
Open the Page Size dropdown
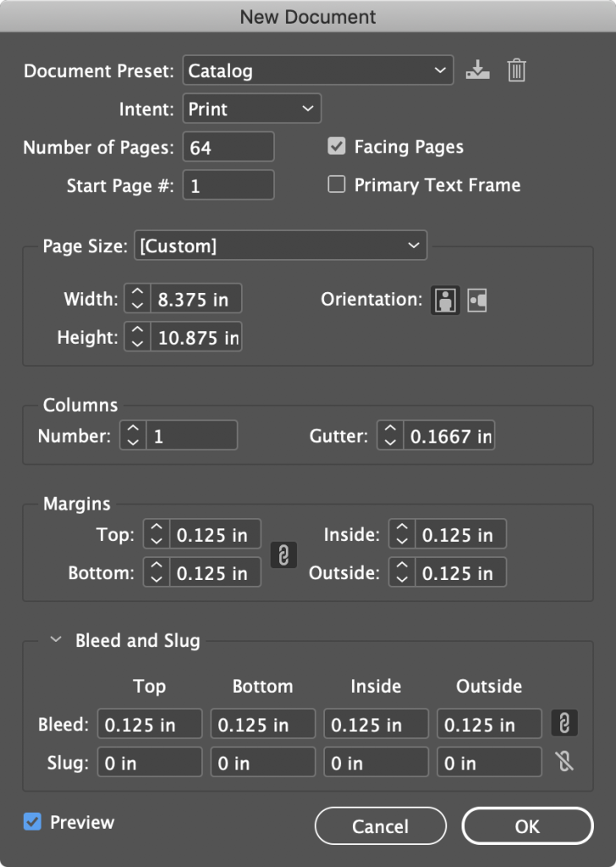pyautogui.click(x=279, y=246)
